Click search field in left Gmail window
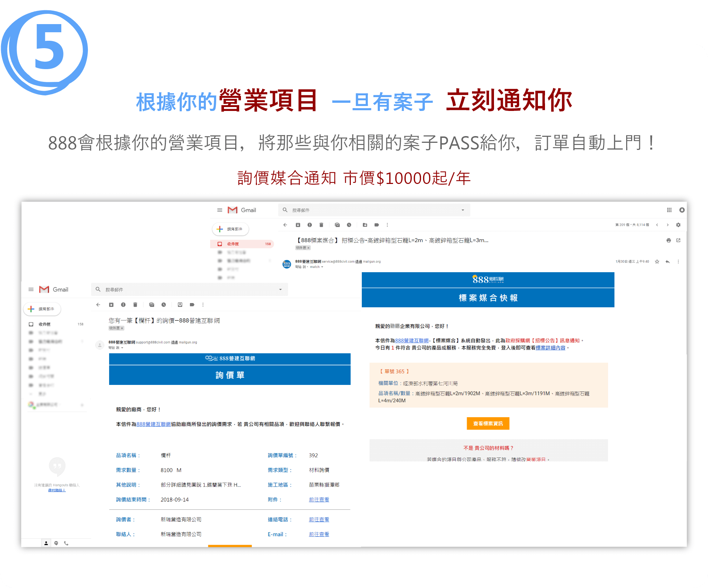708x588 pixels. click(190, 290)
